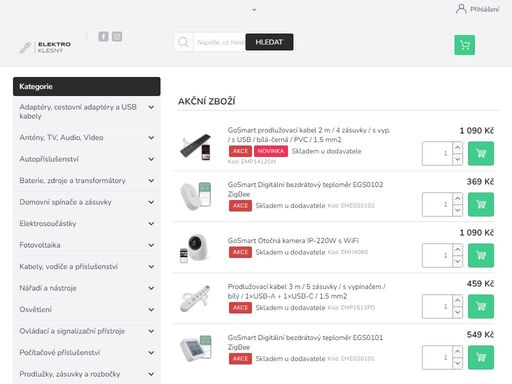Image resolution: width=512 pixels, height=384 pixels.
Task: Increase quantity for Otočná kamera IP-220W
Action: [x=458, y=249]
